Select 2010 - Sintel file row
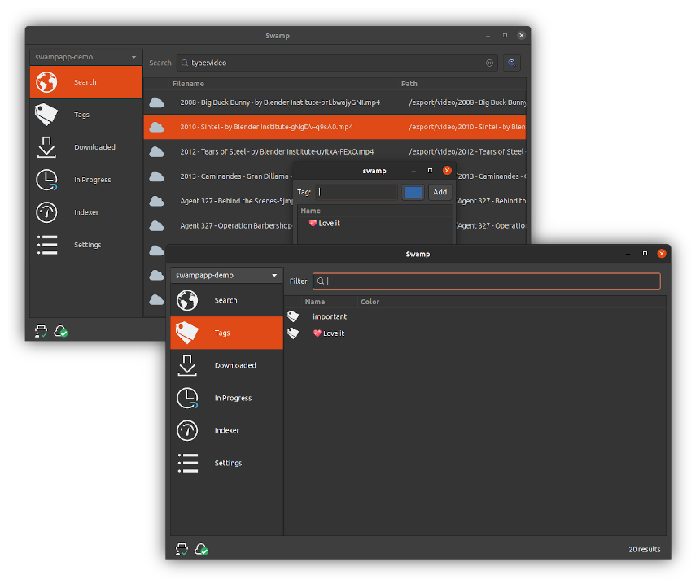Image resolution: width=700 pixels, height=588 pixels. [x=335, y=127]
